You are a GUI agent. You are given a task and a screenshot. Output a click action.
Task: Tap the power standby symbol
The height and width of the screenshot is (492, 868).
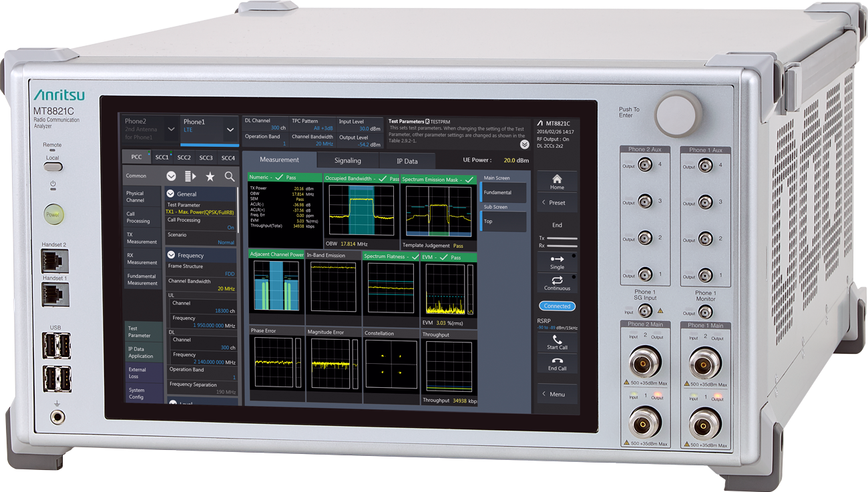pyautogui.click(x=53, y=184)
